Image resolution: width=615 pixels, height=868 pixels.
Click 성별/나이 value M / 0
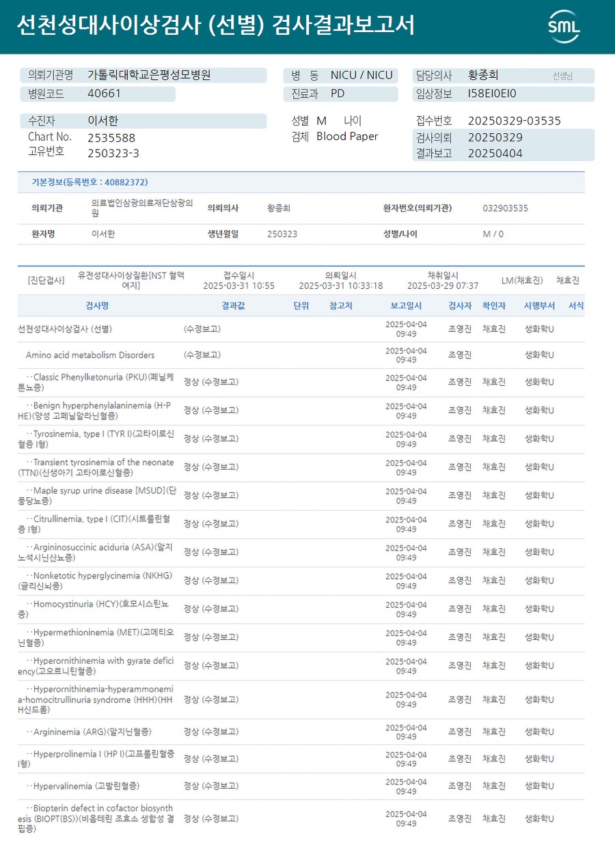(x=493, y=234)
